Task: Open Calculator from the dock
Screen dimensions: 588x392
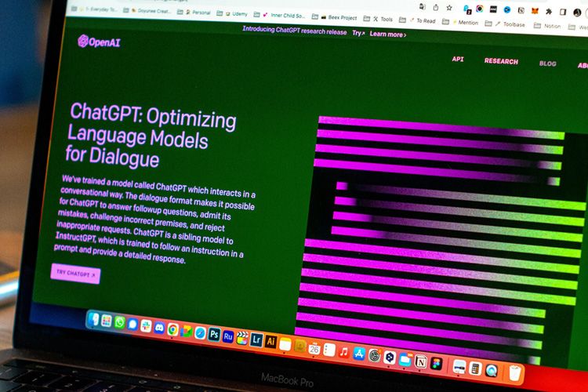Action: click(x=475, y=368)
